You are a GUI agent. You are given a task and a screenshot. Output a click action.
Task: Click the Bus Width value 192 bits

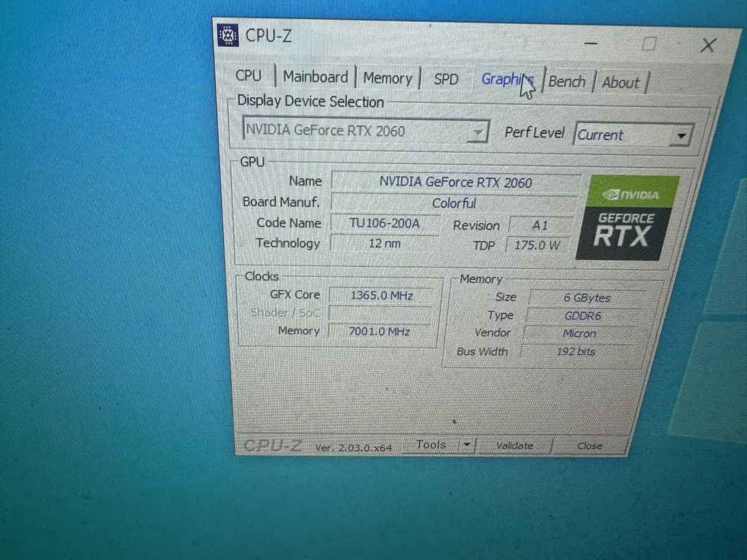coord(576,352)
